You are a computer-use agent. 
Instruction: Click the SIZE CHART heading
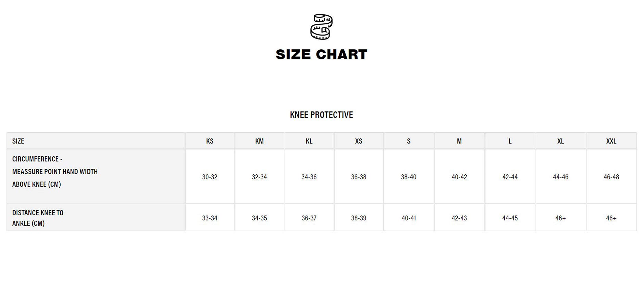(321, 55)
